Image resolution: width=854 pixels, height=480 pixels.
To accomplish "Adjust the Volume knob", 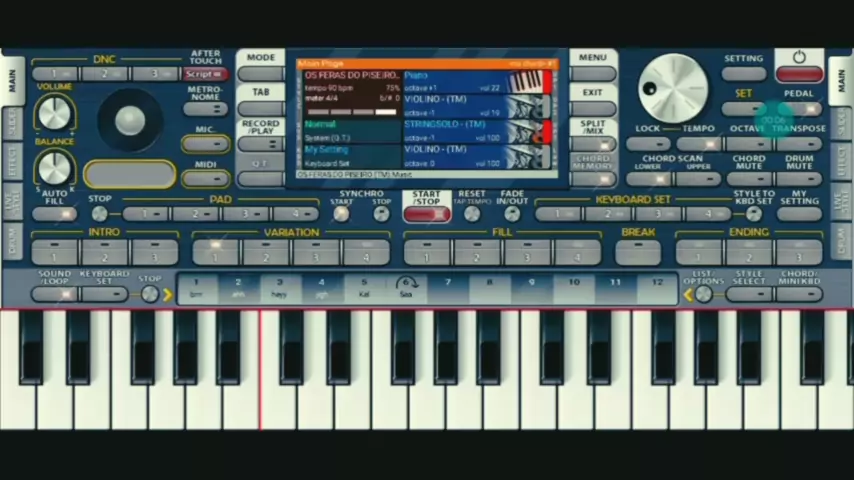I will 54,114.
